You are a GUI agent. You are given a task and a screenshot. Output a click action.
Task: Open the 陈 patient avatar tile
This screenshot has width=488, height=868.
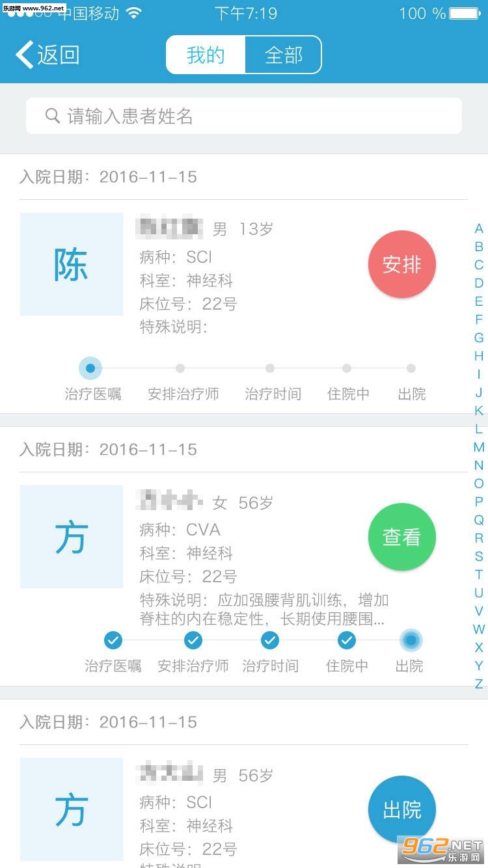(x=72, y=264)
